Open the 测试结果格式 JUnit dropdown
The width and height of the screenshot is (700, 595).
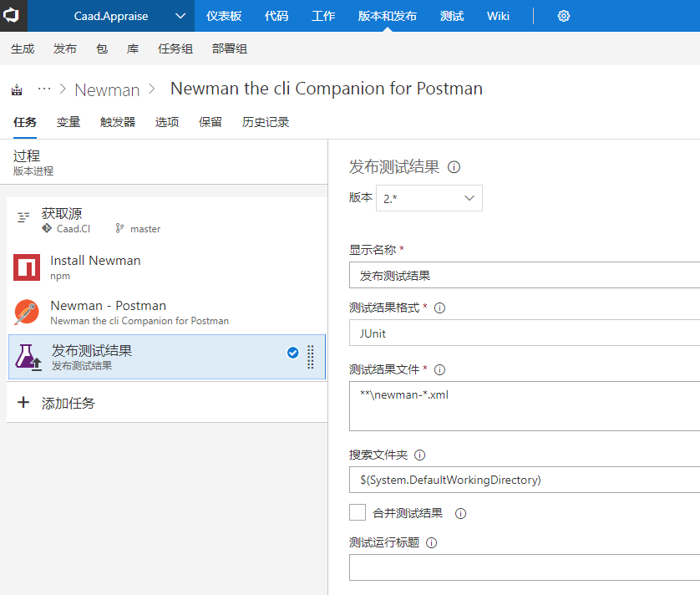click(x=524, y=333)
